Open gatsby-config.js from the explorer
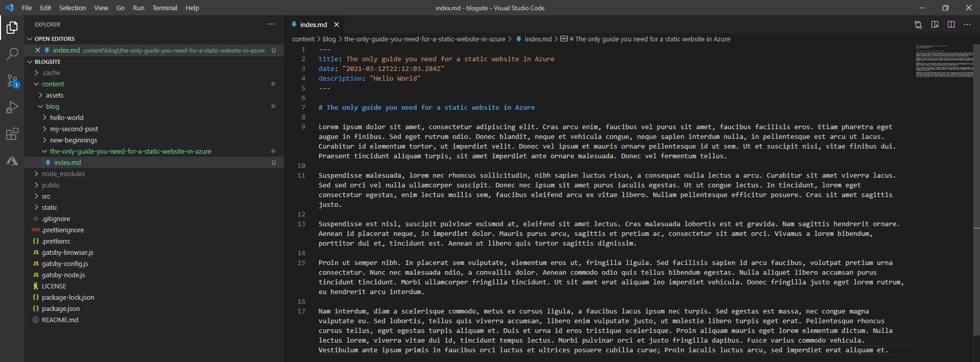980x362 pixels. 65,263
